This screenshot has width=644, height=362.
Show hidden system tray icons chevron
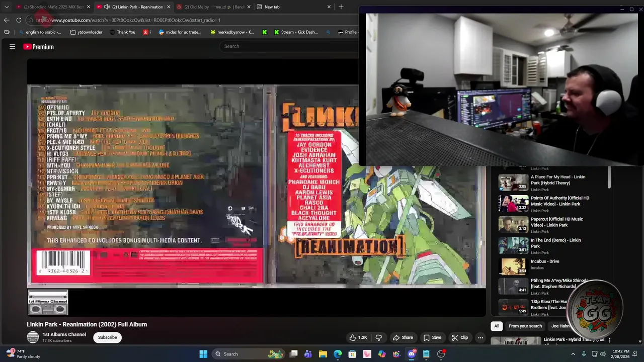pyautogui.click(x=573, y=354)
